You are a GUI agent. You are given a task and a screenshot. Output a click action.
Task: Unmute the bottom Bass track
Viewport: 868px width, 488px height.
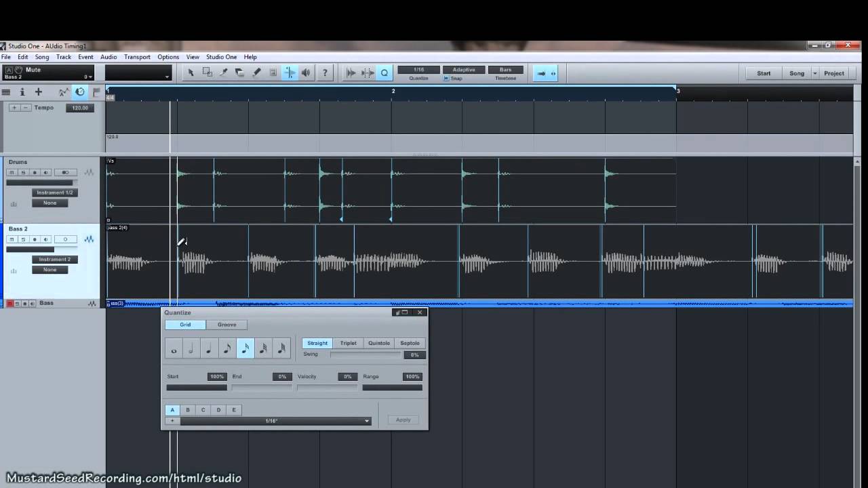pos(9,304)
